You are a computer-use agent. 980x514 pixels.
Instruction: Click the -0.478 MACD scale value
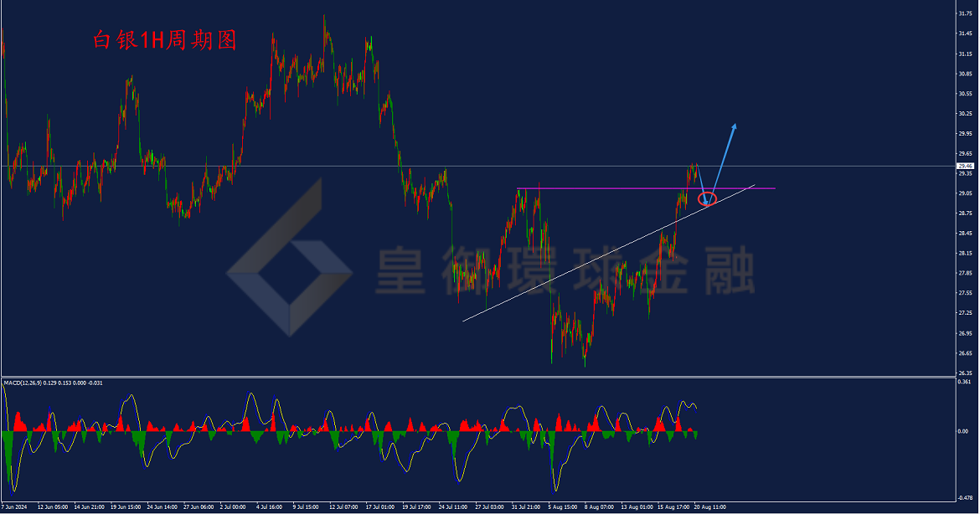966,498
